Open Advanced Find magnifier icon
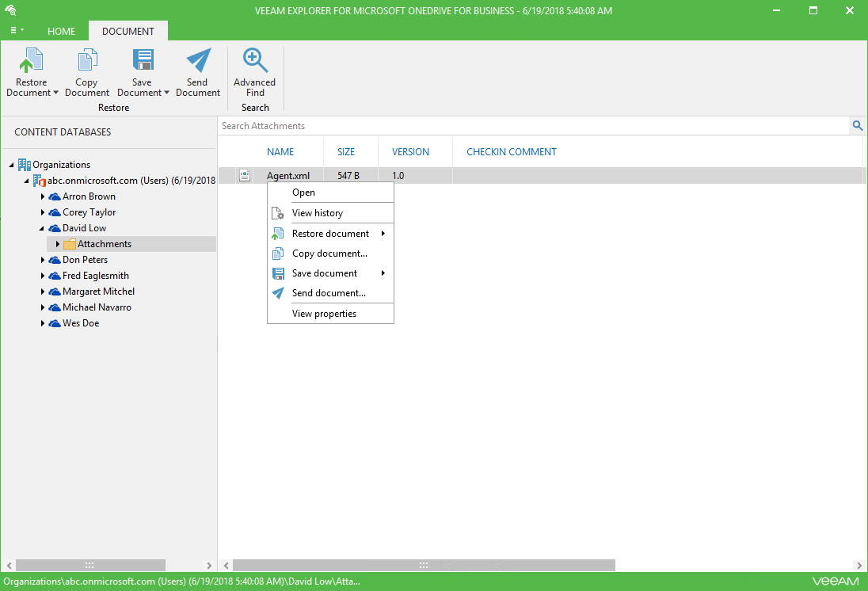This screenshot has width=868, height=591. pos(255,60)
